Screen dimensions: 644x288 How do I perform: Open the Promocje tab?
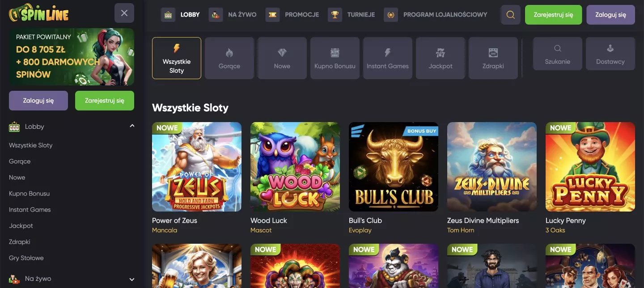292,14
